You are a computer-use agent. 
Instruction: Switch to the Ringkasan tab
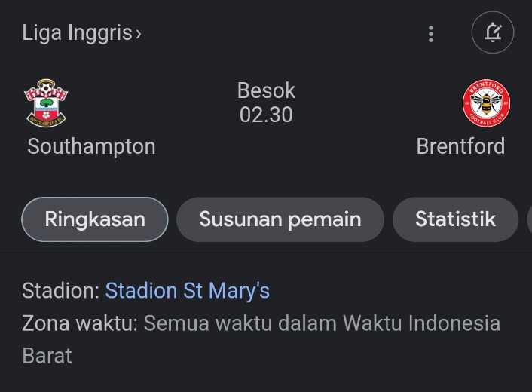pyautogui.click(x=95, y=219)
